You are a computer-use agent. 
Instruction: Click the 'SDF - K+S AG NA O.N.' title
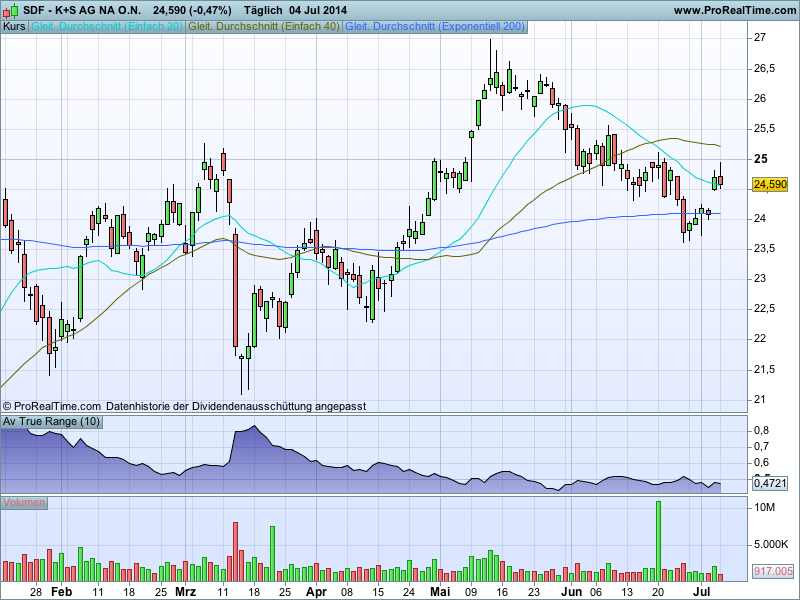pyautogui.click(x=82, y=10)
